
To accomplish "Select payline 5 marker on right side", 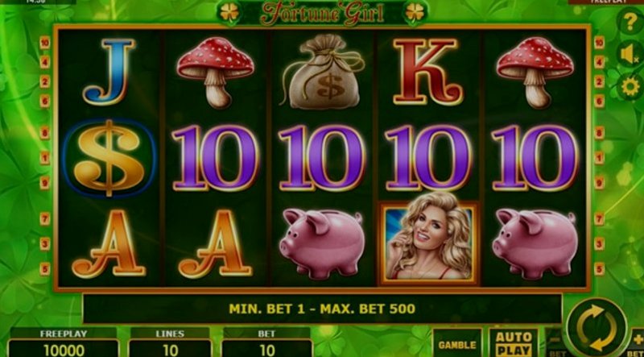I will coord(599,268).
